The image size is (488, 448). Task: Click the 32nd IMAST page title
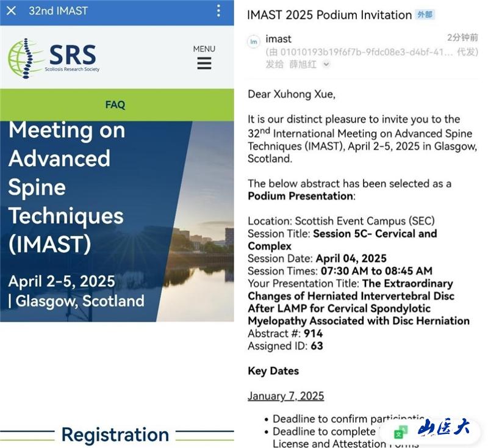[x=58, y=11]
